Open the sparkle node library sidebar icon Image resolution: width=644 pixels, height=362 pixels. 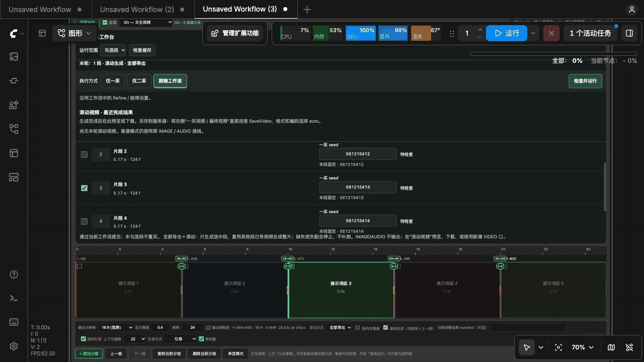14,105
